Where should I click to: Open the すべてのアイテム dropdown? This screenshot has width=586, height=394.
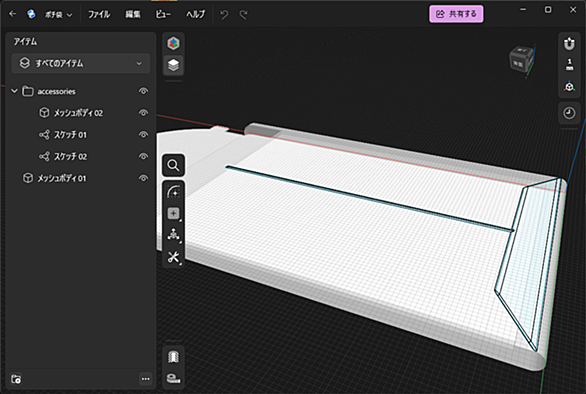pyautogui.click(x=81, y=64)
